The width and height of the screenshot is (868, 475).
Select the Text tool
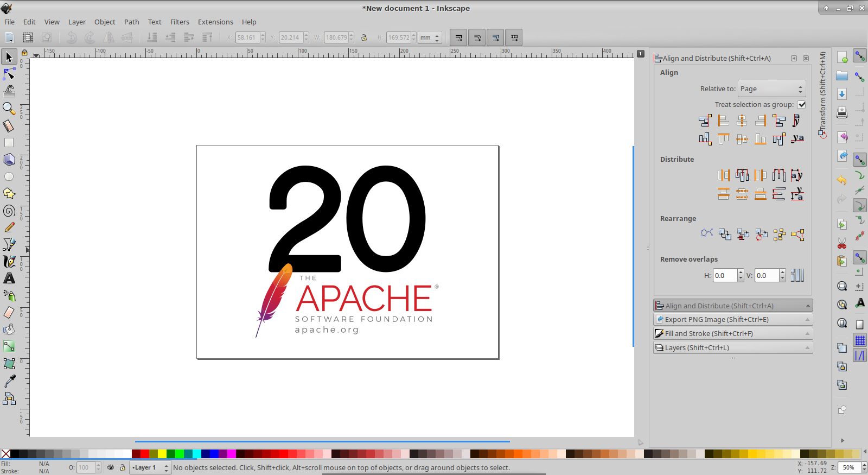pyautogui.click(x=9, y=278)
